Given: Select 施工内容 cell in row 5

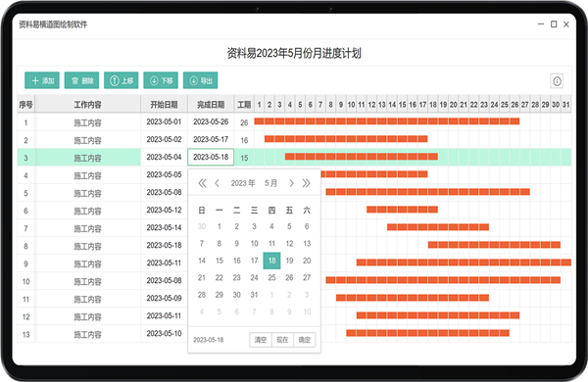Looking at the screenshot, I should pyautogui.click(x=88, y=193).
